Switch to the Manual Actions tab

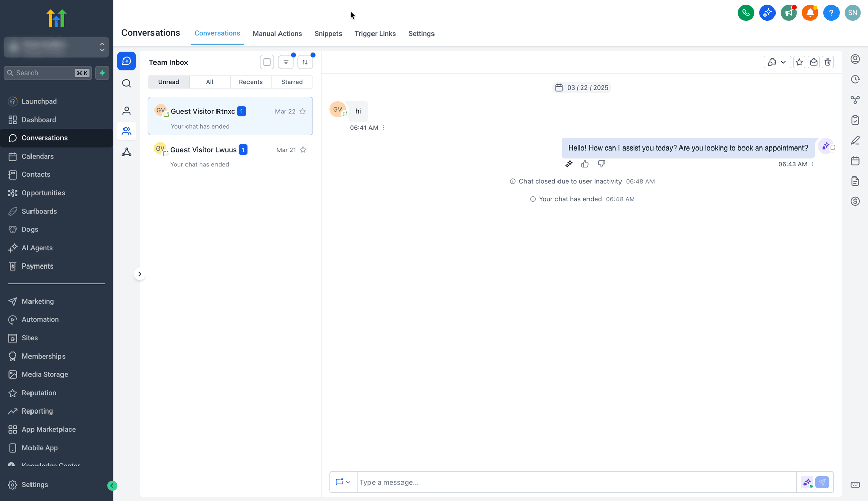(277, 34)
